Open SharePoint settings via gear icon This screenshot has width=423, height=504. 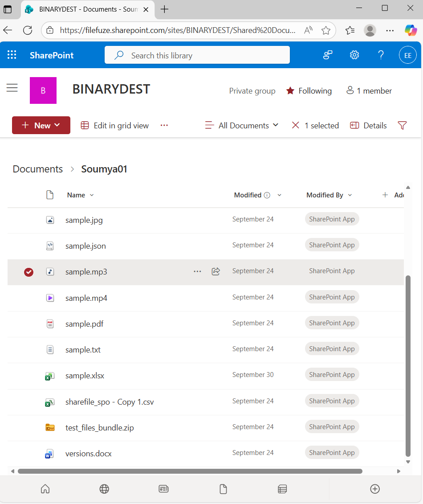[x=354, y=55]
